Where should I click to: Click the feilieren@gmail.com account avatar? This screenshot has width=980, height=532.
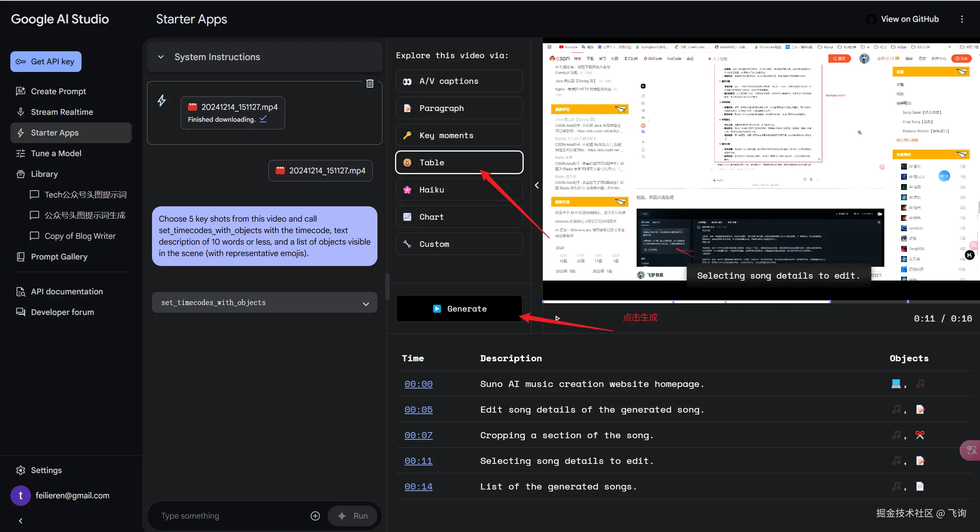tap(21, 496)
